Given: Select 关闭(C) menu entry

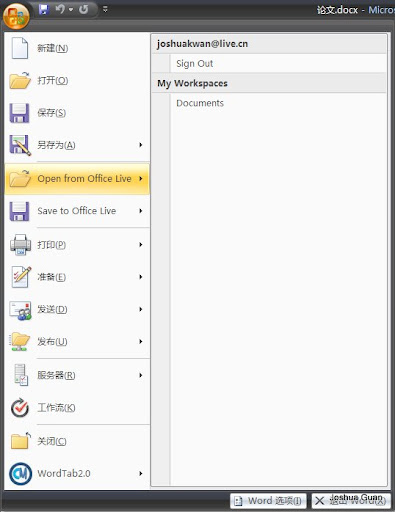Looking at the screenshot, I should (77, 441).
